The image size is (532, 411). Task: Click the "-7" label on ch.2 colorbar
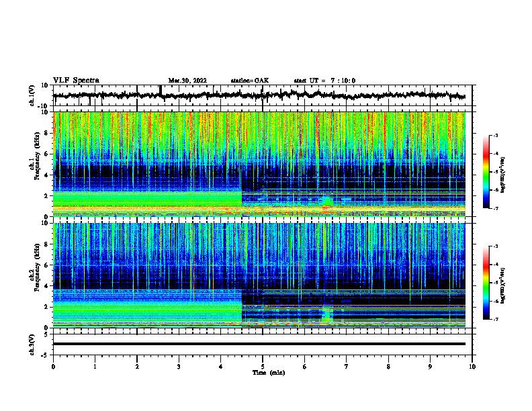(x=495, y=320)
